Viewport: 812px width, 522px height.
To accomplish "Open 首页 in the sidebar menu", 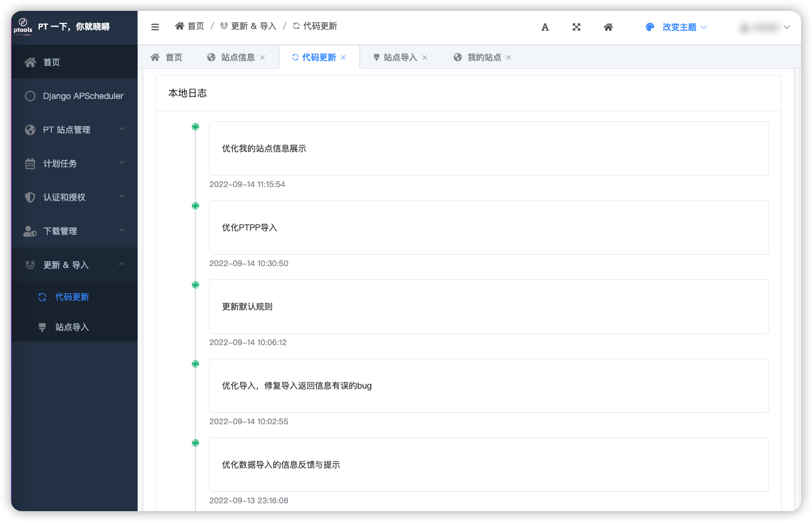I will click(74, 62).
